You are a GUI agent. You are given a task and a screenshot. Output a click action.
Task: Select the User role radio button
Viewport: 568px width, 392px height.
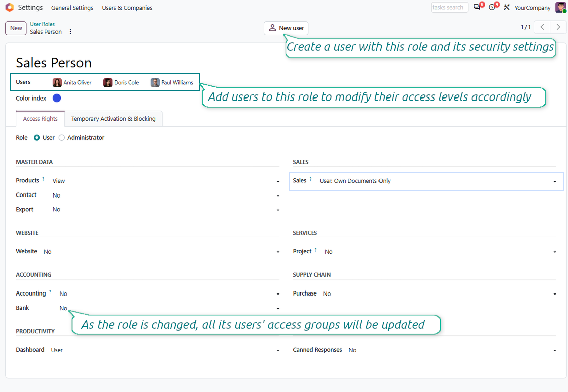point(37,138)
